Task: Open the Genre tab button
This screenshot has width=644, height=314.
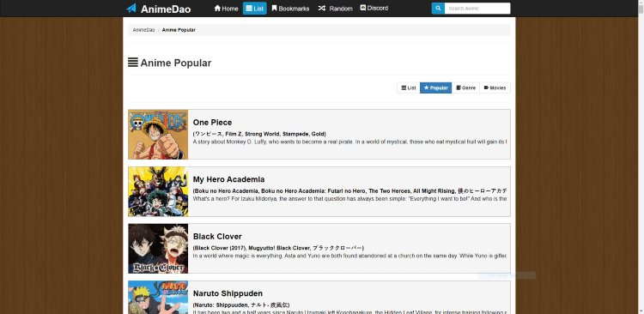Action: pos(465,88)
